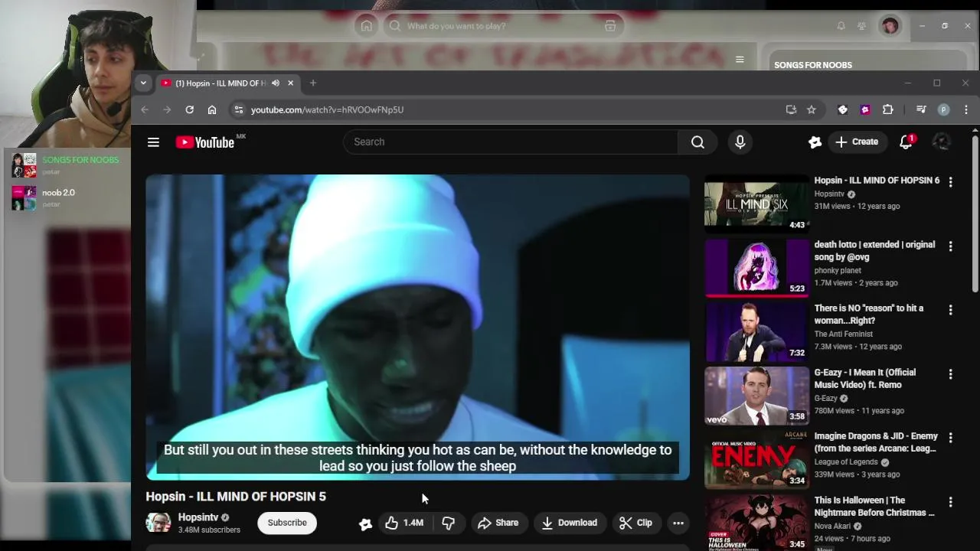The image size is (980, 551).
Task: Open options for the death lotto video
Action: click(950, 246)
